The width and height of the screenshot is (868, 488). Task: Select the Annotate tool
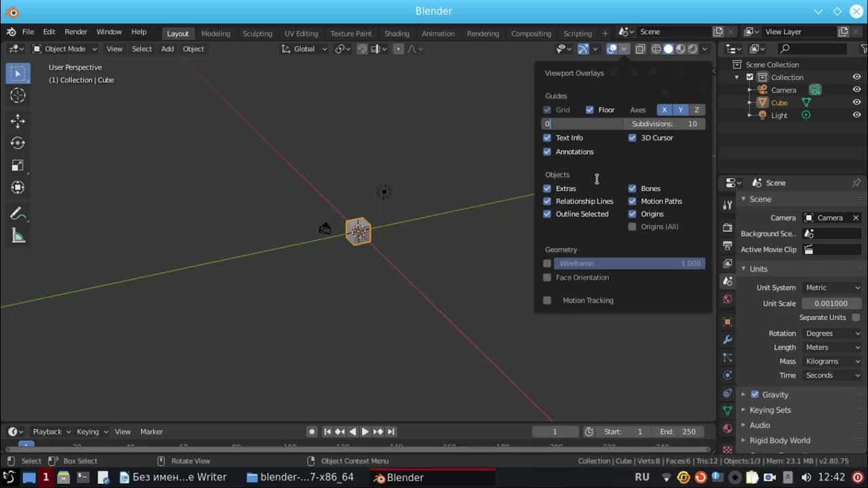(x=18, y=213)
